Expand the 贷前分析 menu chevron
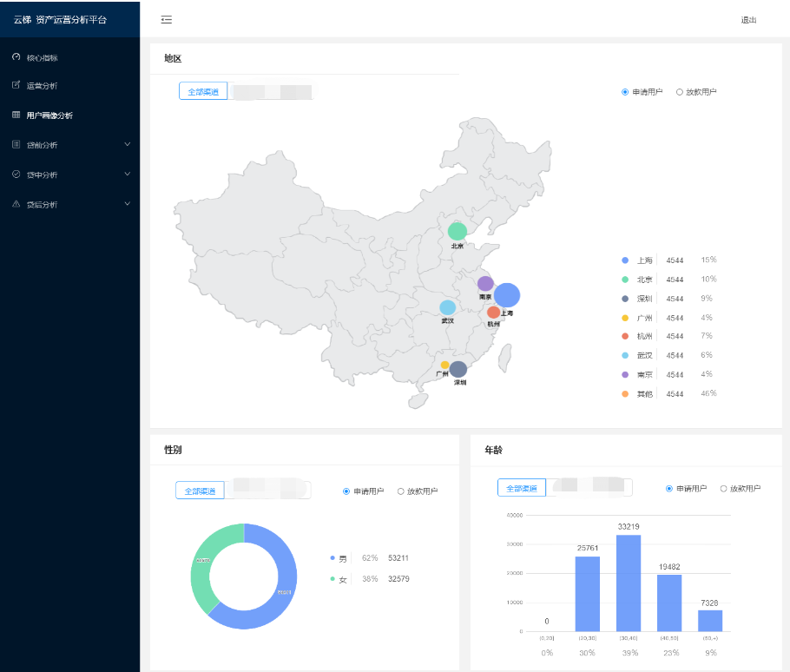790x672 pixels. tap(127, 144)
